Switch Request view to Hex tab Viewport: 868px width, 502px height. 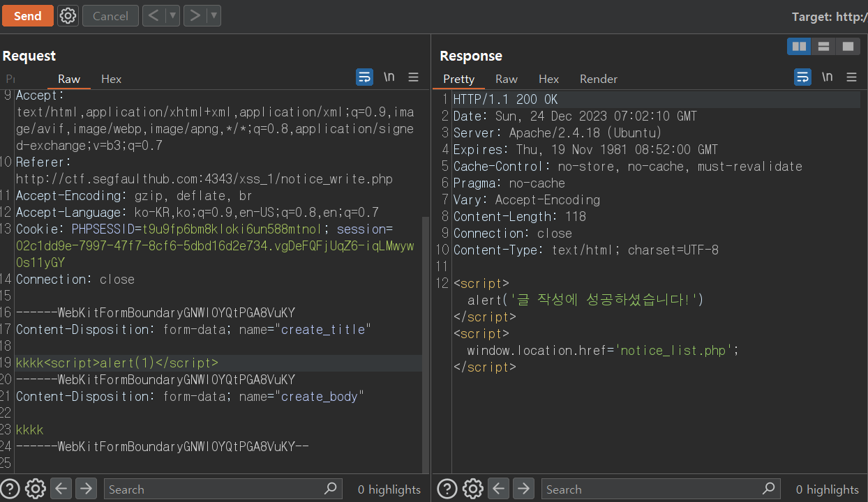coord(112,79)
